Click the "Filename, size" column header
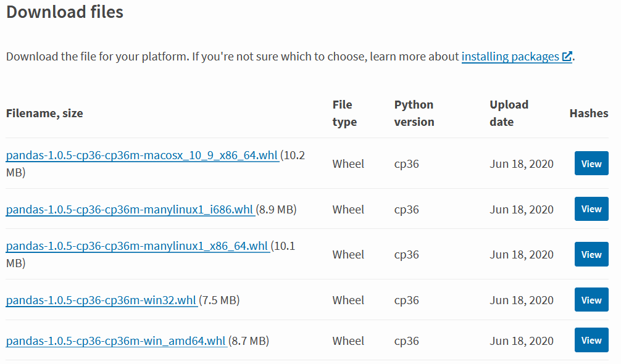The image size is (621, 364). point(44,114)
